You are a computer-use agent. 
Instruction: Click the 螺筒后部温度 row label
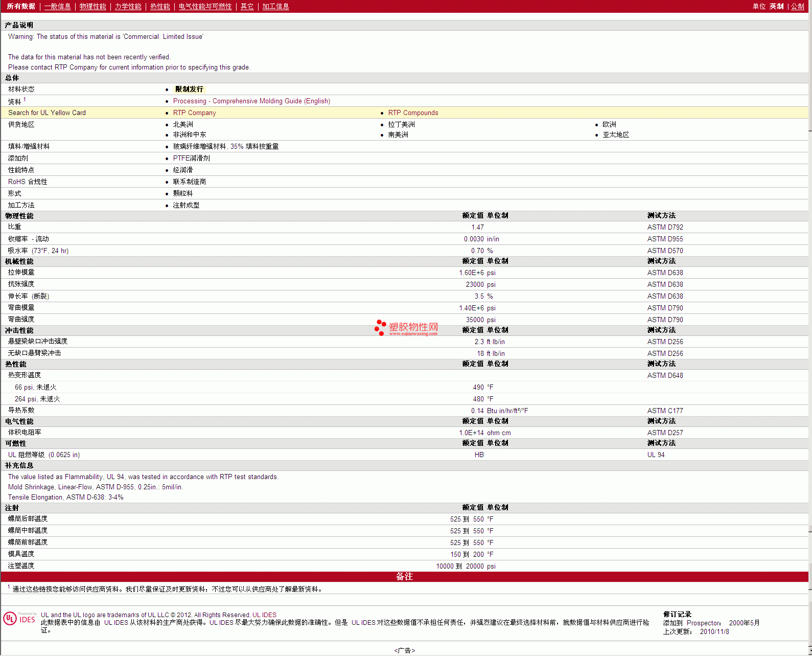coord(28,519)
